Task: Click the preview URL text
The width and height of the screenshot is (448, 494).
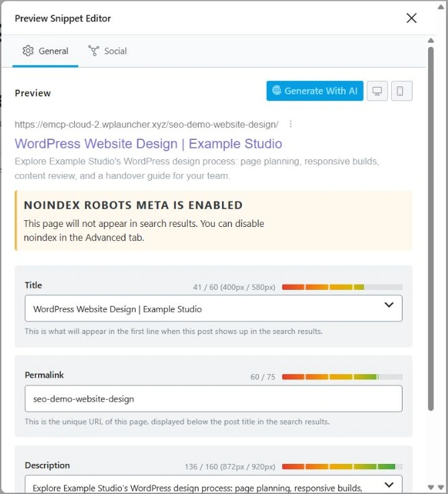Action: 146,125
